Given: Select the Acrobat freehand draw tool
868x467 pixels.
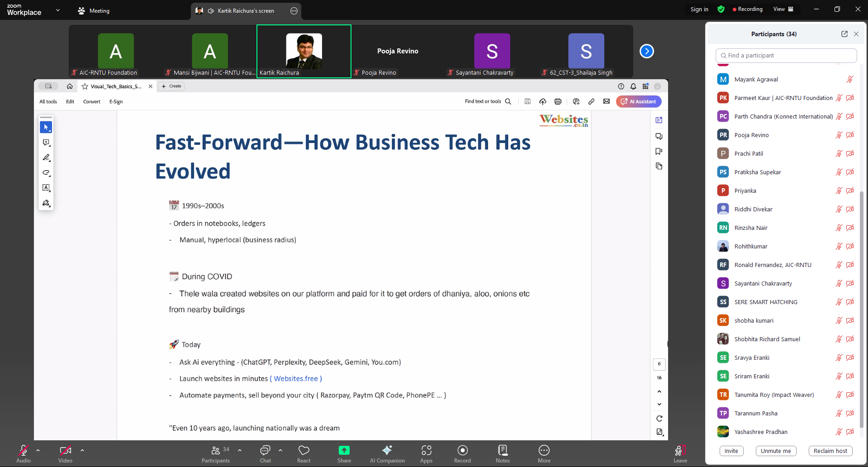Looking at the screenshot, I should (46, 173).
